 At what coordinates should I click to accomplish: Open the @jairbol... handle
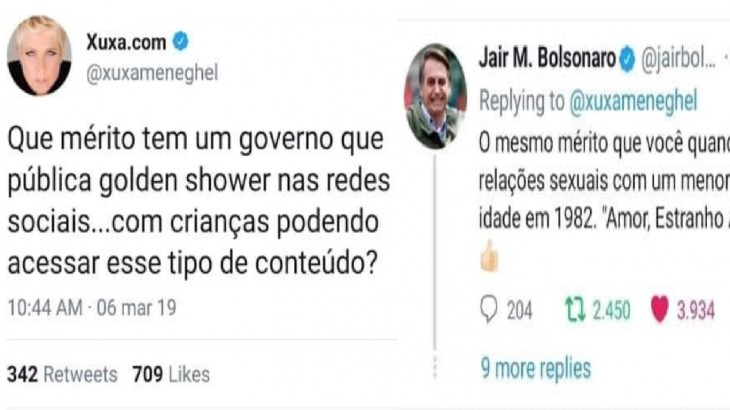pyautogui.click(x=678, y=60)
